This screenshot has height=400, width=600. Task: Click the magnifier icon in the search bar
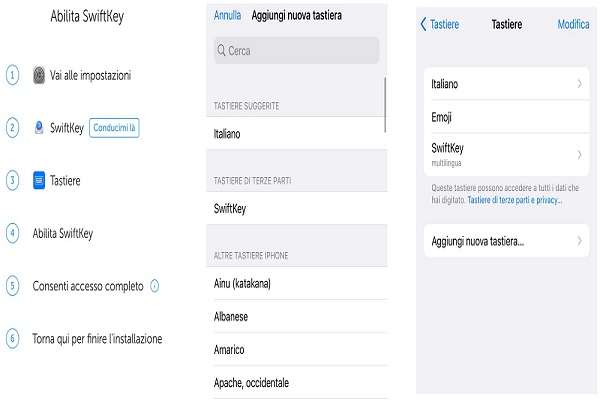pos(222,50)
